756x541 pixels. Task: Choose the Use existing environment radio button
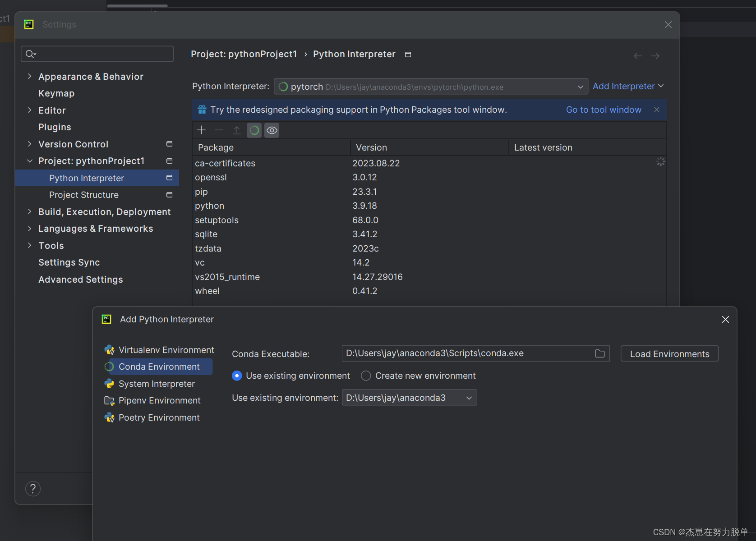click(x=237, y=376)
